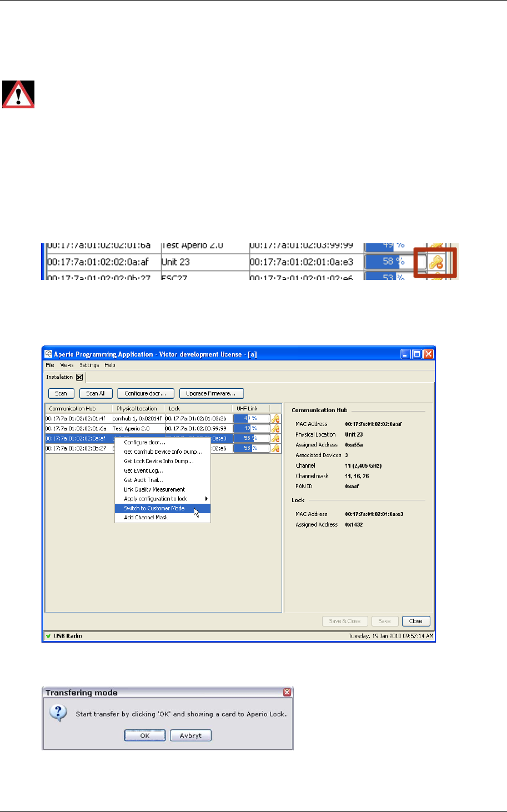The height and width of the screenshot is (812, 507).
Task: Click the Save button
Action: click(384, 621)
